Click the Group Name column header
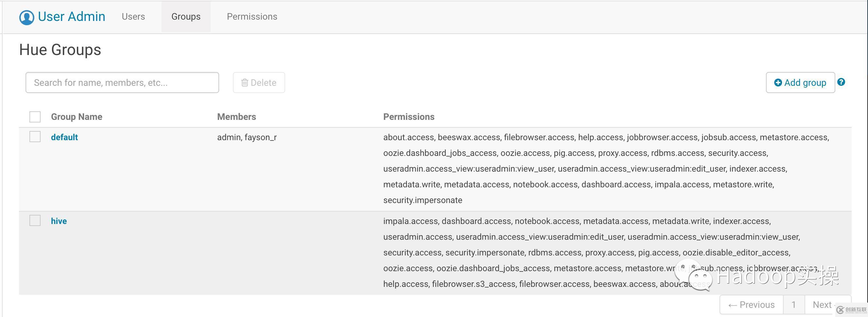The image size is (868, 317). [77, 117]
